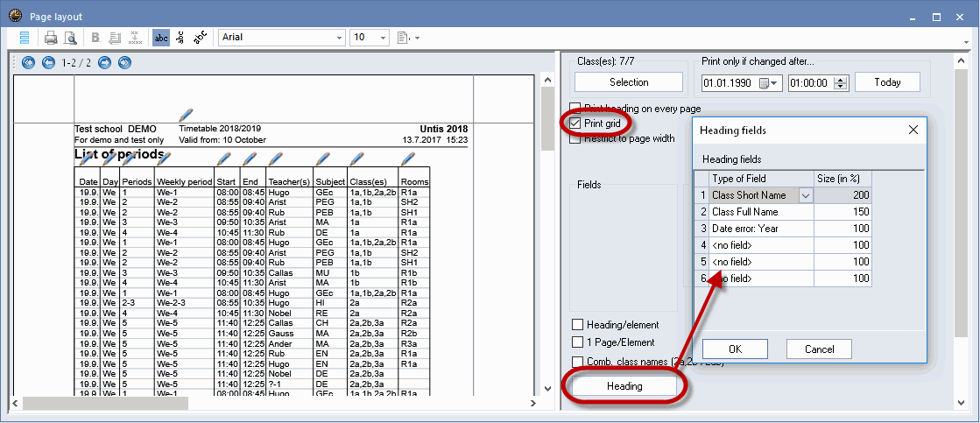Viewport: 980px width, 423px height.
Task: Click the pencil icon above Day column
Action: (108, 159)
